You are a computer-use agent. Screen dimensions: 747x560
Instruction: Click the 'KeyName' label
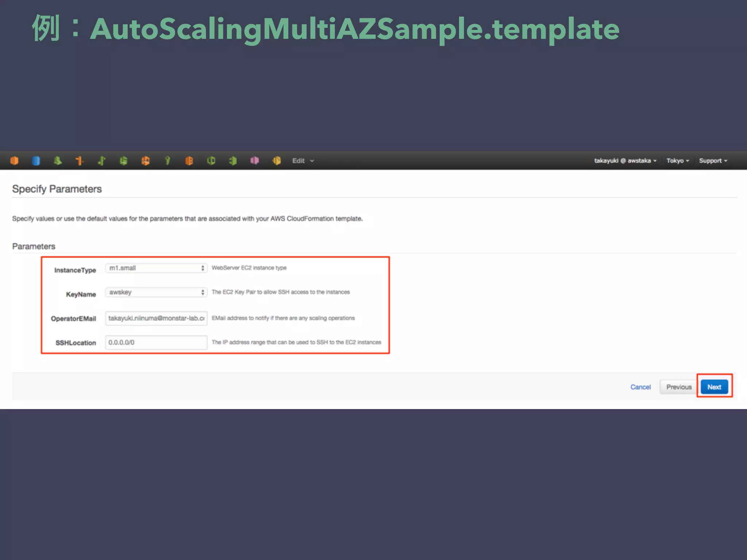pyautogui.click(x=81, y=294)
